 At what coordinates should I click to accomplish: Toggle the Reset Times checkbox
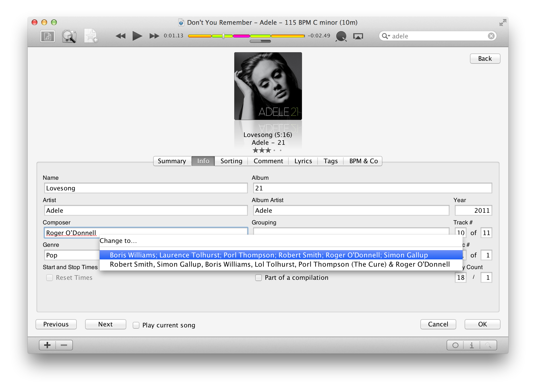[x=50, y=278]
